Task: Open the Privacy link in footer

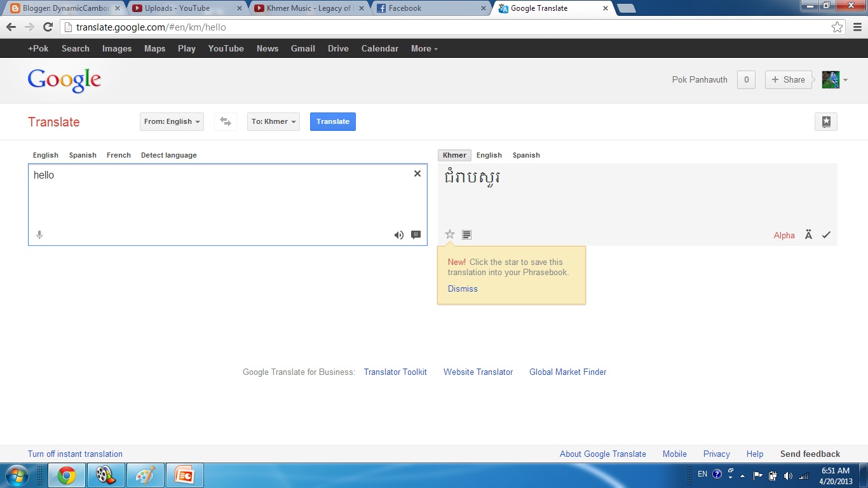Action: 717,454
